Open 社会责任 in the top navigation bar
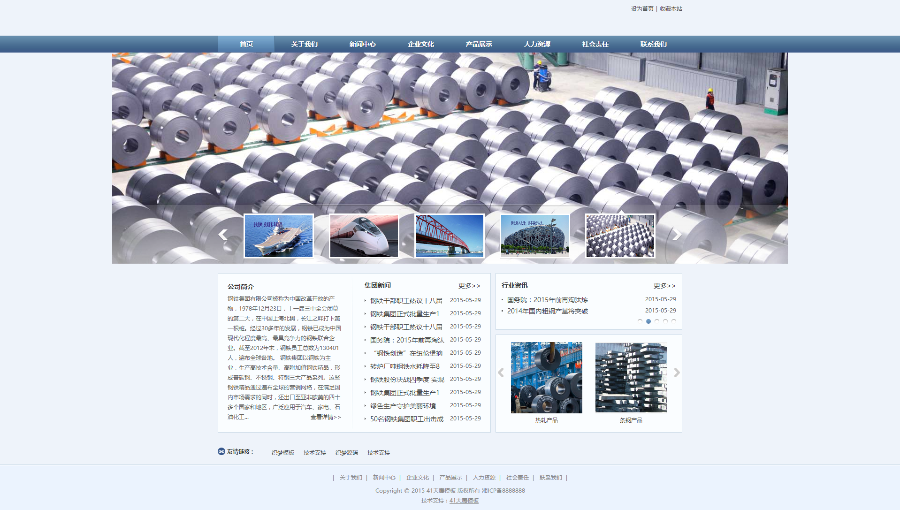The width and height of the screenshot is (900, 510). pyautogui.click(x=595, y=44)
